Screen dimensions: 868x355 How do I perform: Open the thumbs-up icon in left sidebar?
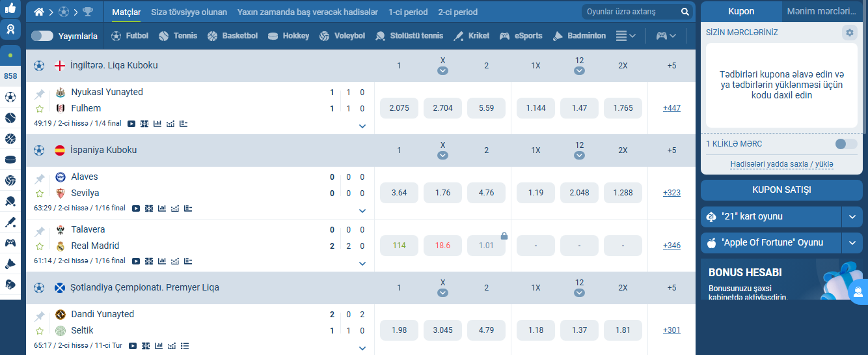[10, 8]
